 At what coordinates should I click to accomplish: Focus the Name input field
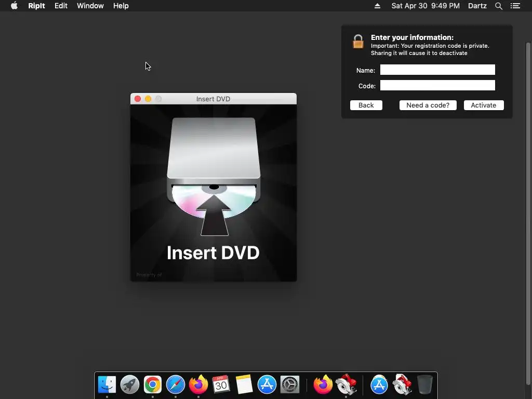click(437, 70)
